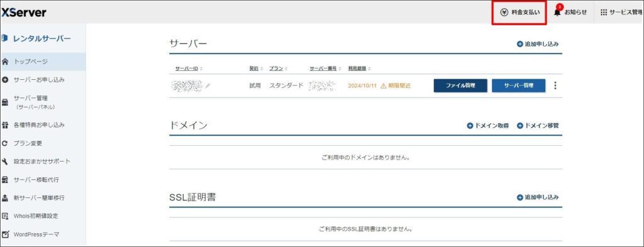The height and width of the screenshot is (247, 644).
Task: Click the gift icon beside 各種特典お申し込み
Action: click(5, 124)
